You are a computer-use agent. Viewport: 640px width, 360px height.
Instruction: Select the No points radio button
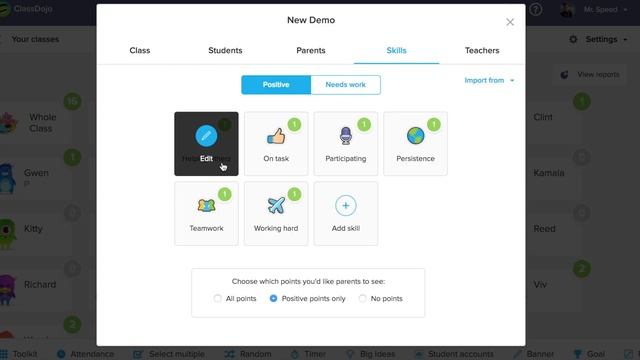tap(362, 298)
